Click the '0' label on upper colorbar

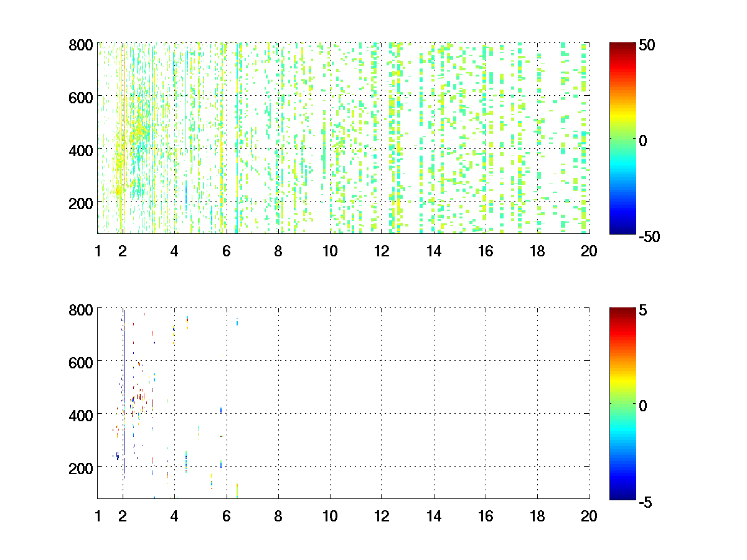[x=643, y=141]
